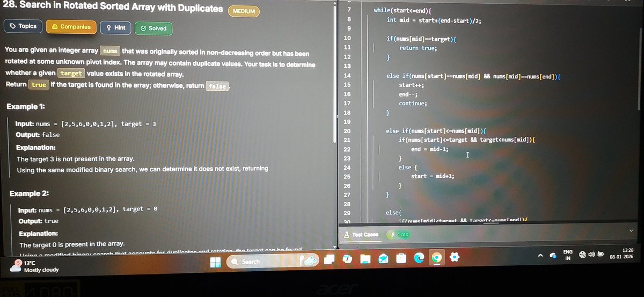Click line number 20 in editor gutter
644x297 pixels.
point(347,131)
